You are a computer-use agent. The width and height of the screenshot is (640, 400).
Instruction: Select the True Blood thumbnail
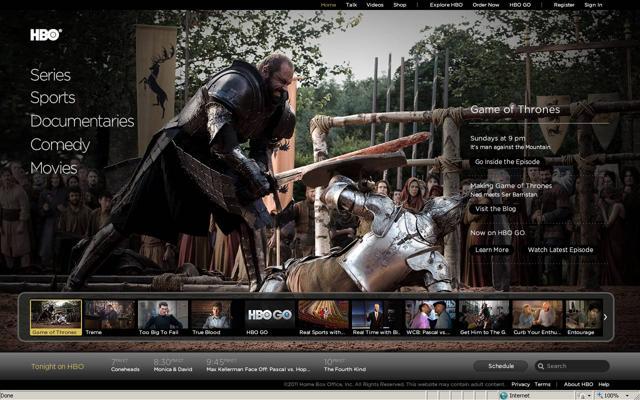[216, 318]
